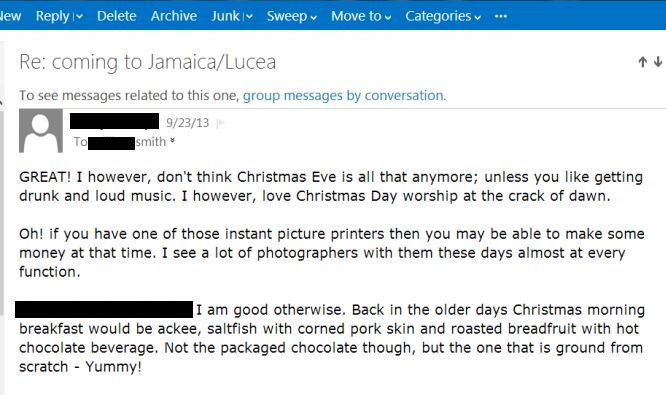Viewport: 666px width, 395px height.
Task: Flag this message dated 9/23/13
Action: click(220, 123)
